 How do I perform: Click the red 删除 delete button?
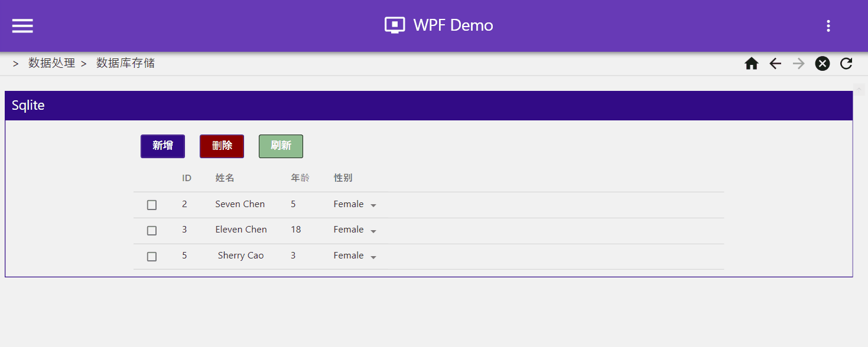222,146
